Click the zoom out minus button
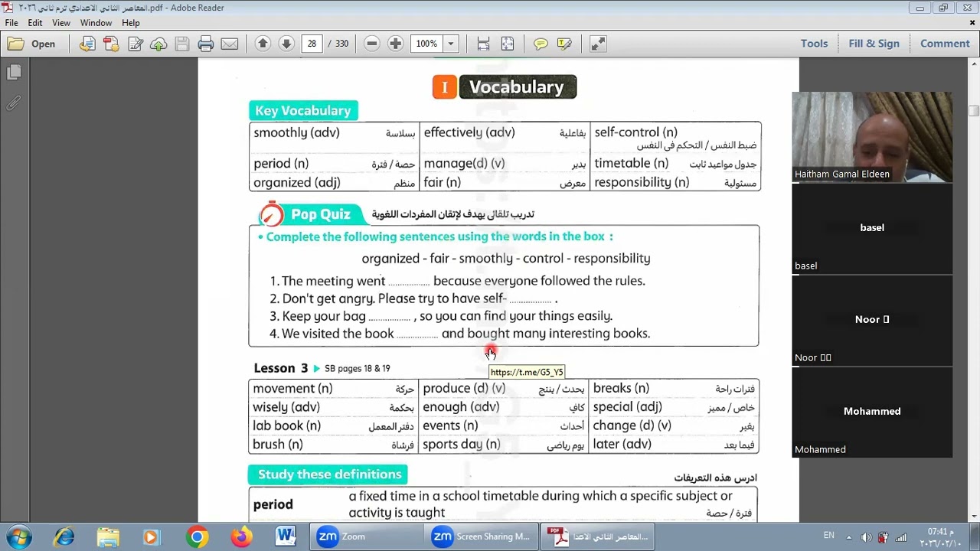980x551 pixels. pos(372,44)
